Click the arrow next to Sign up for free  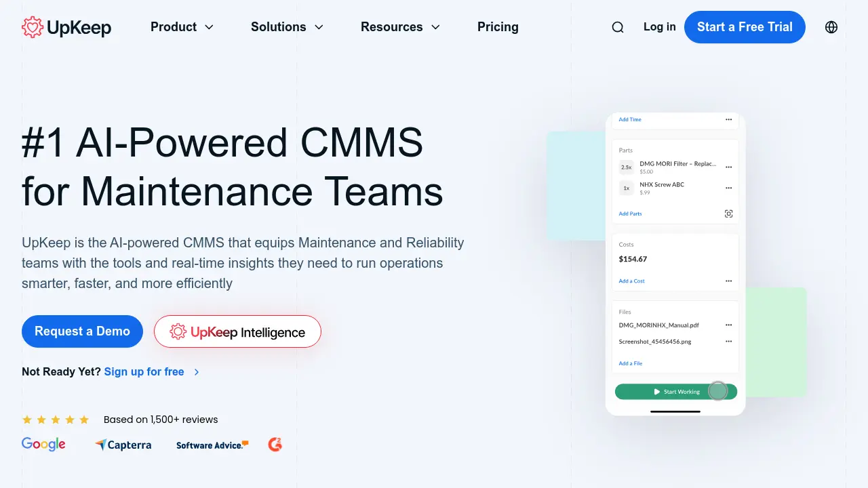coord(197,372)
